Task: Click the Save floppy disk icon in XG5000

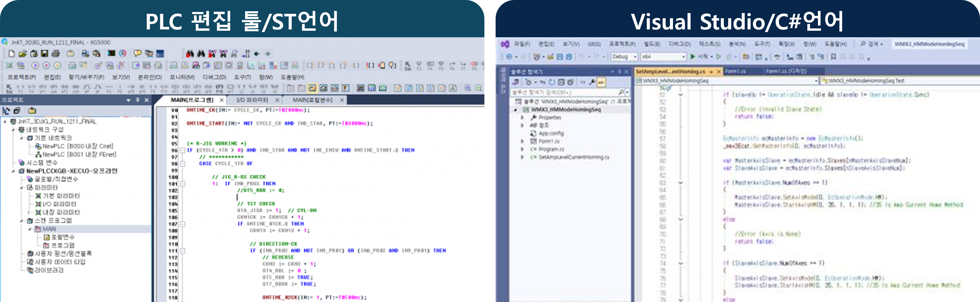Action: 45,54
